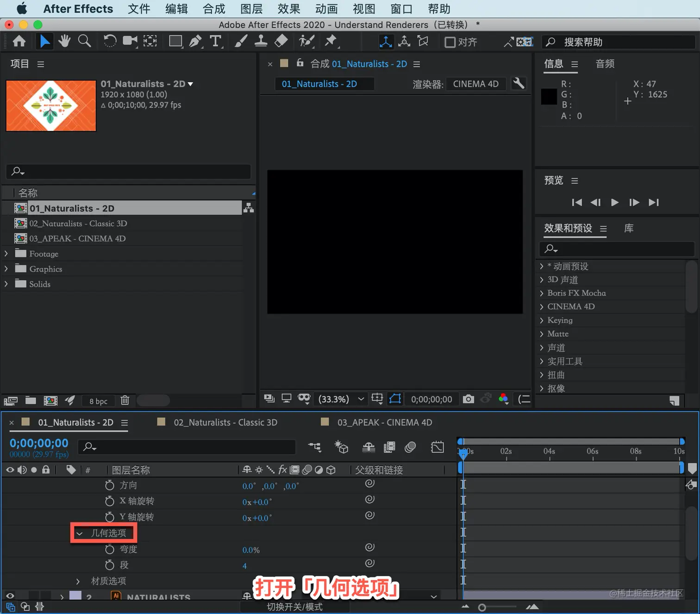
Task: Click 切换开关/模式 button
Action: click(x=294, y=607)
